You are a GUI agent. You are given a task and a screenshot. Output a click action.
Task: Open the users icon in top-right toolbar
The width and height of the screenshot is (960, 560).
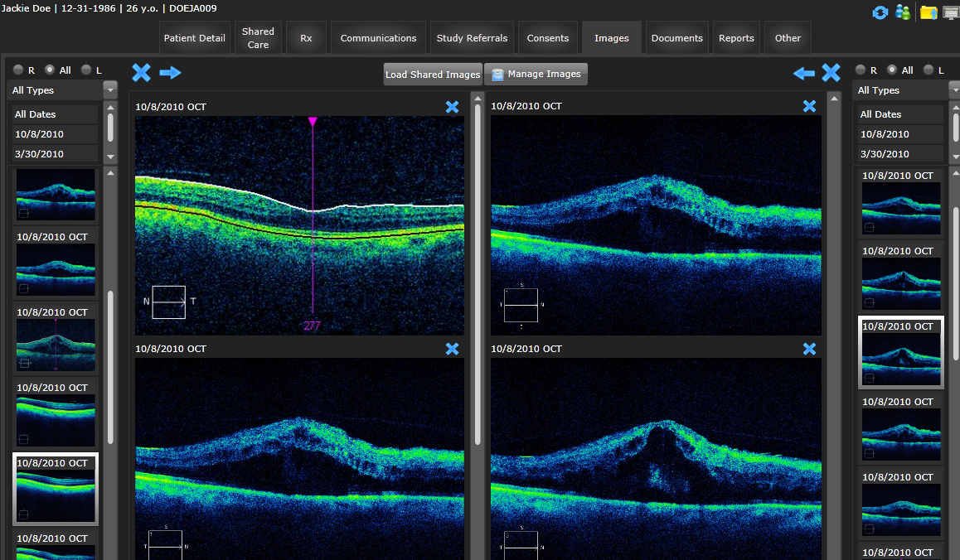(x=903, y=12)
